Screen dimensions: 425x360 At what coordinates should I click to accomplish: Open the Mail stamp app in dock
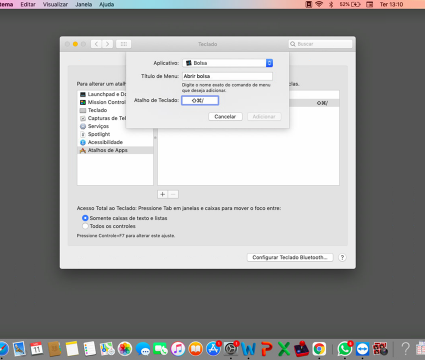20,349
